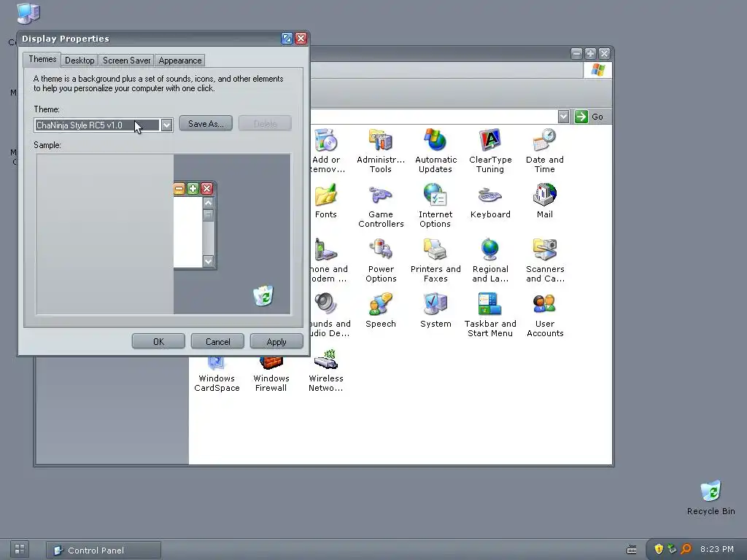The height and width of the screenshot is (560, 747).
Task: Open User Accounts icon
Action: 544,305
